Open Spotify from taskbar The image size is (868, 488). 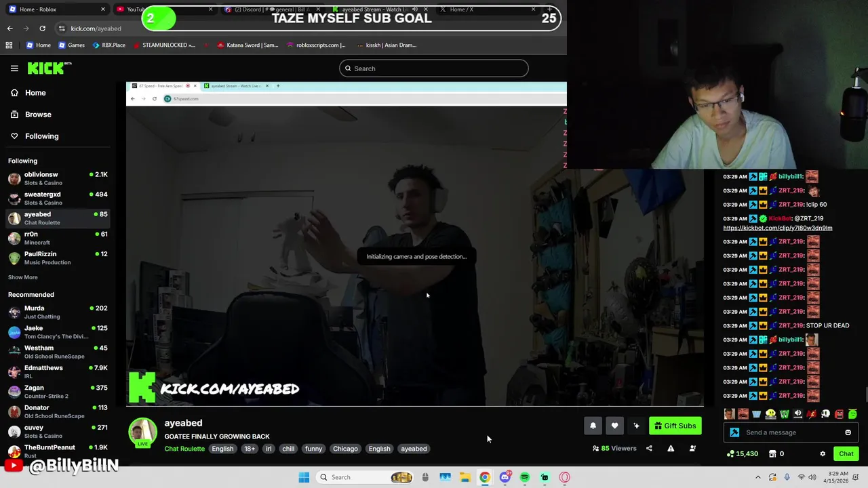pyautogui.click(x=525, y=477)
